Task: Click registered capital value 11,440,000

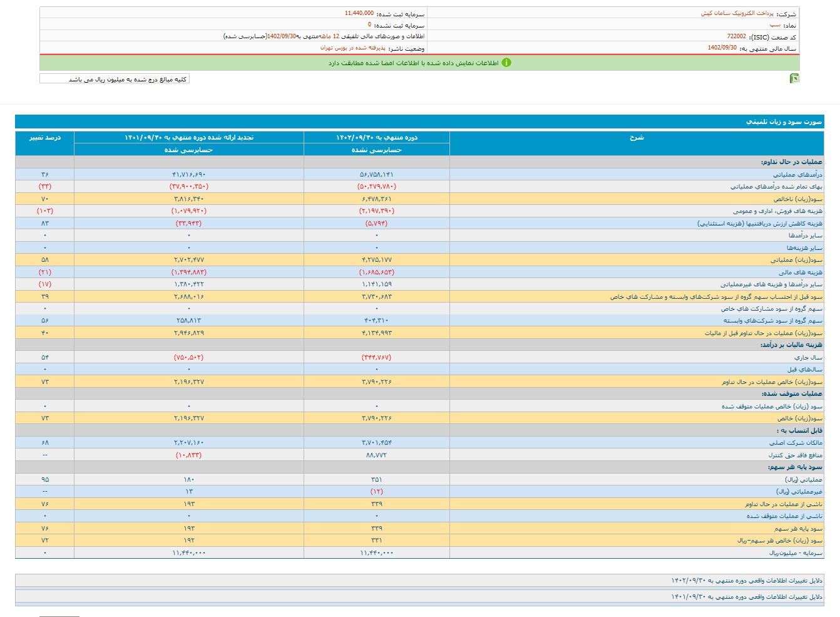Action: click(x=359, y=13)
